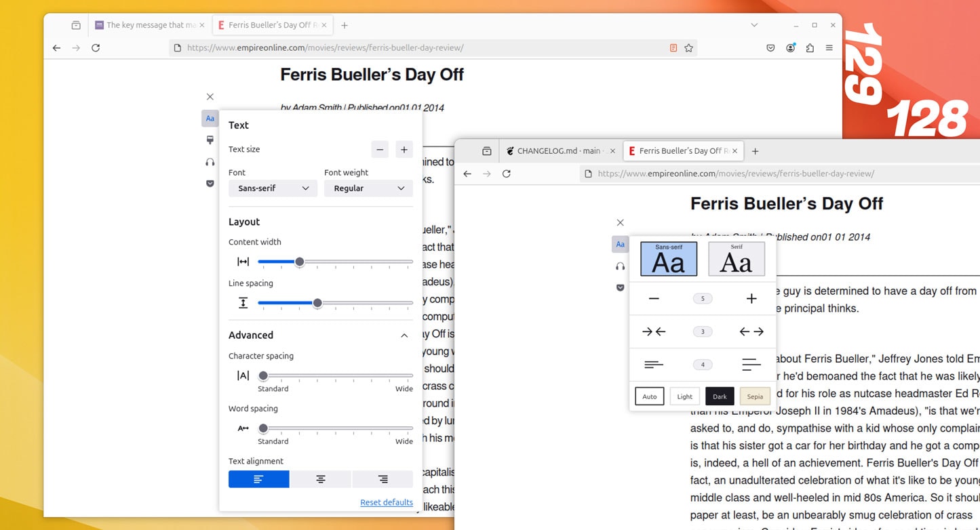
Task: Select Sepia color theme
Action: [755, 396]
